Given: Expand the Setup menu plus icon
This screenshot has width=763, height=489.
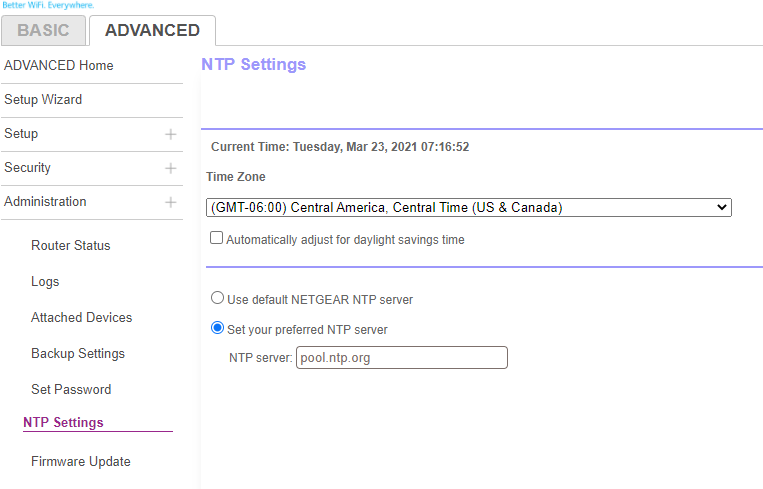Looking at the screenshot, I should pos(171,134).
